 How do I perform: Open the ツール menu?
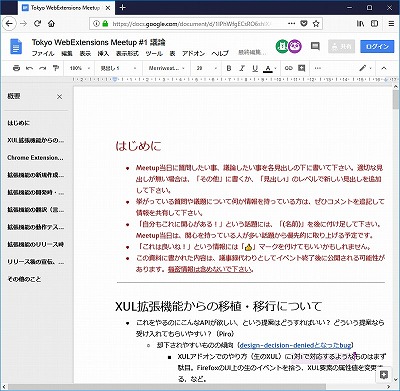click(x=154, y=53)
